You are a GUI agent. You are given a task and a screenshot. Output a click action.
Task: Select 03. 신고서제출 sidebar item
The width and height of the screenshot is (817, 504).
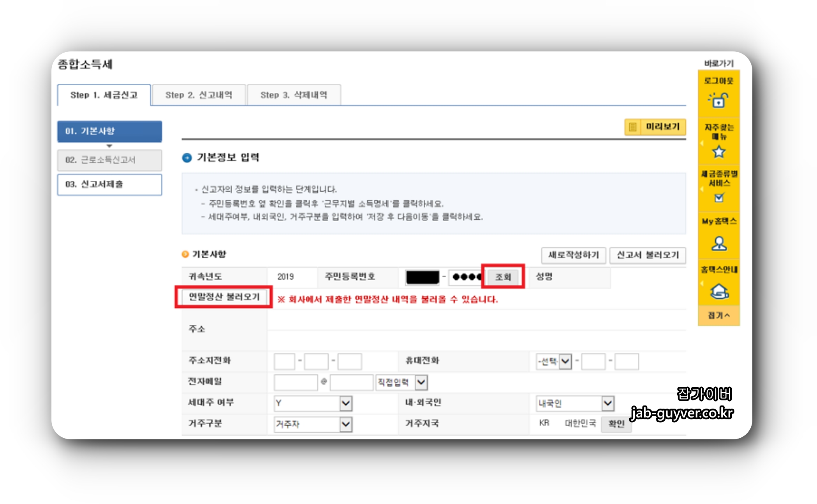pyautogui.click(x=109, y=184)
